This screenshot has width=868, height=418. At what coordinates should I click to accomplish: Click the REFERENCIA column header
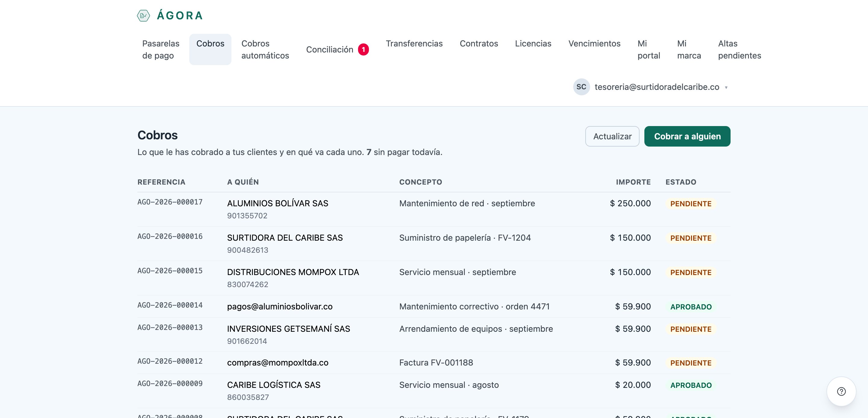(x=162, y=182)
